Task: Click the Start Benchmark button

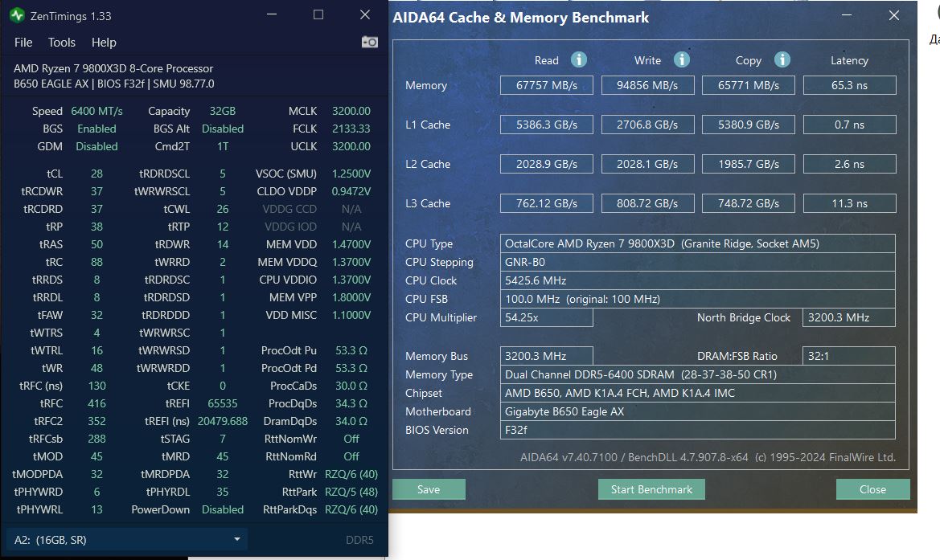Action: tap(651, 489)
